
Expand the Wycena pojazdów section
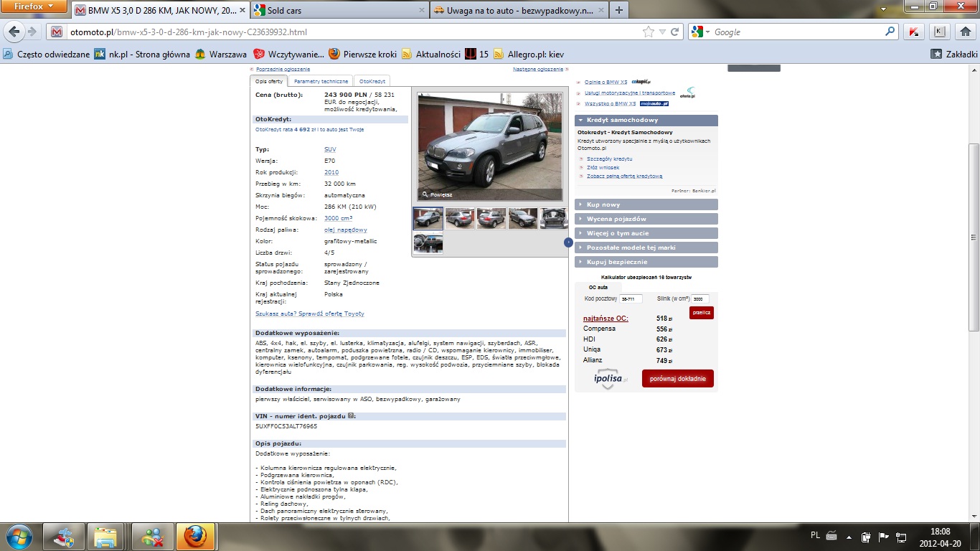pos(646,219)
